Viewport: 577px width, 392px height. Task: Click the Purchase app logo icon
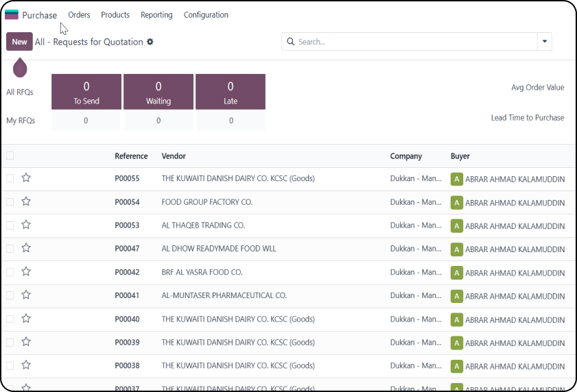[x=12, y=14]
